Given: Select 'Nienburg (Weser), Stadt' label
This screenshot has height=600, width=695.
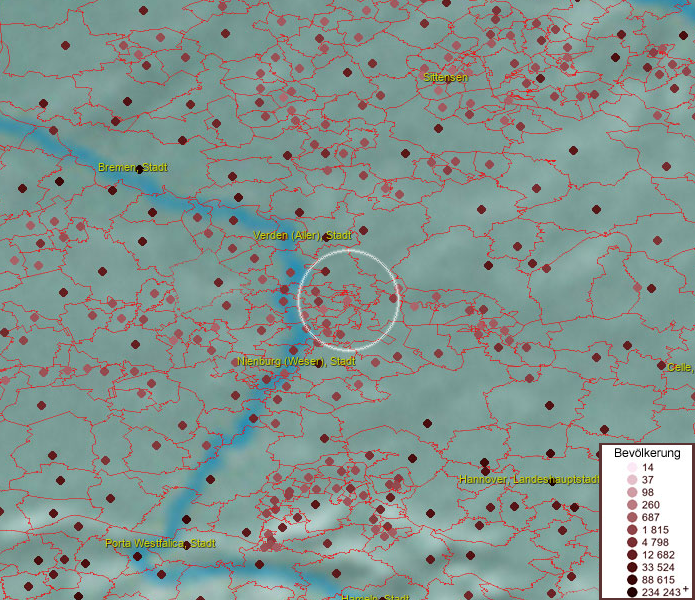Looking at the screenshot, I should (x=296, y=361).
